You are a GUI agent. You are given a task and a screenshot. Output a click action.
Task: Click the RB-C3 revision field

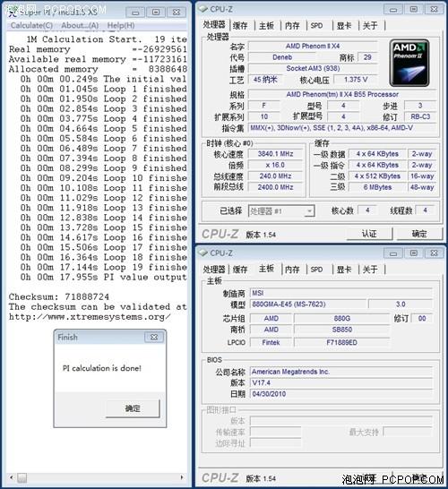coord(420,116)
